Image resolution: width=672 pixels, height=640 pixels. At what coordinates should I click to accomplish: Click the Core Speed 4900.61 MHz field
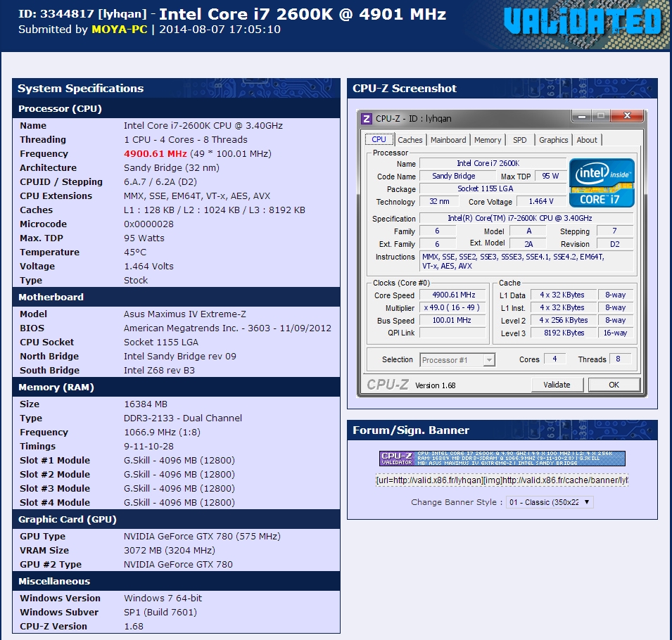(453, 295)
